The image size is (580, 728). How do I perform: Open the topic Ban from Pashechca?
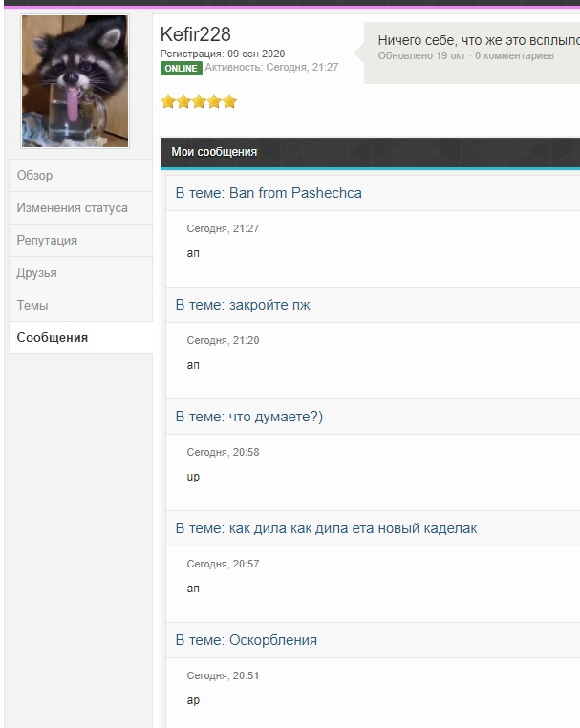pos(295,193)
